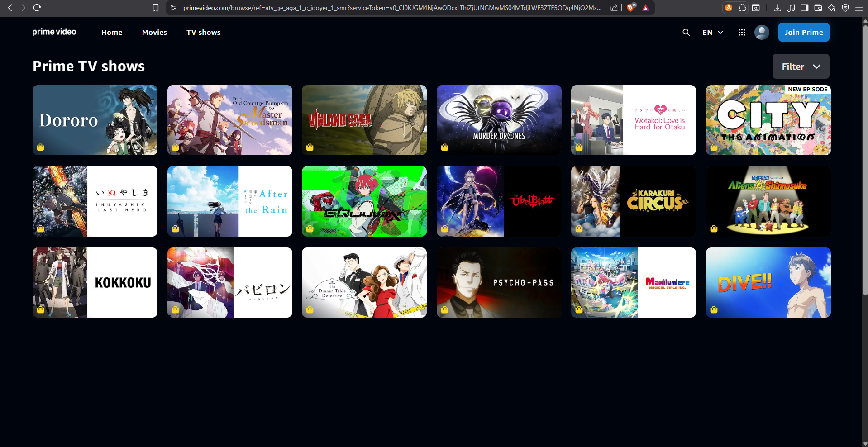
Task: Go to the Home tab
Action: pyautogui.click(x=112, y=33)
